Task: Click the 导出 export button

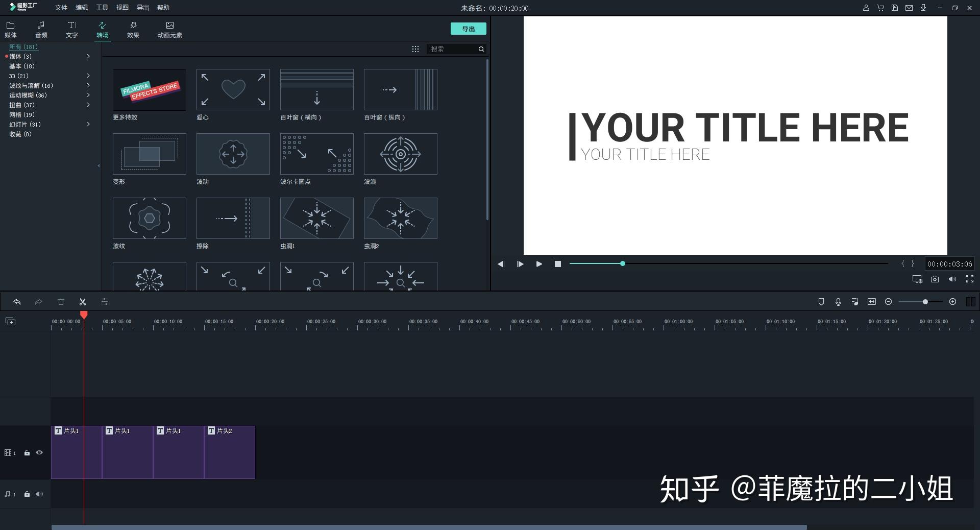Action: tap(469, 29)
